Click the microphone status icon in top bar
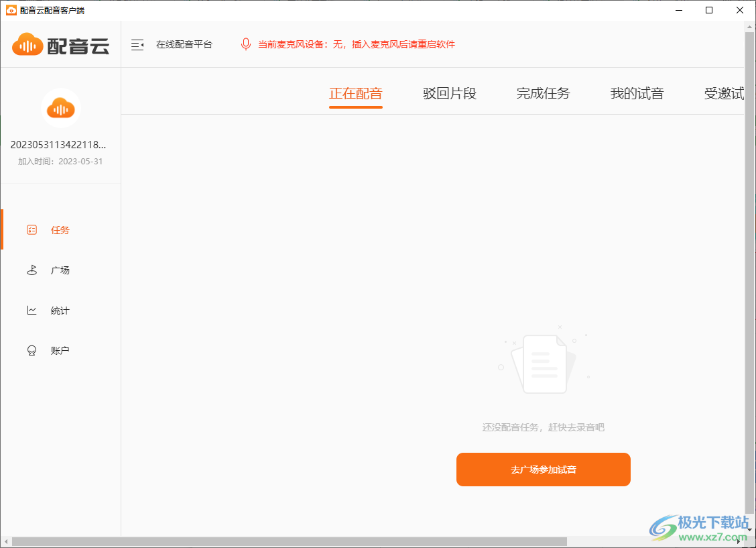Screen dimensions: 756x548 click(x=246, y=44)
